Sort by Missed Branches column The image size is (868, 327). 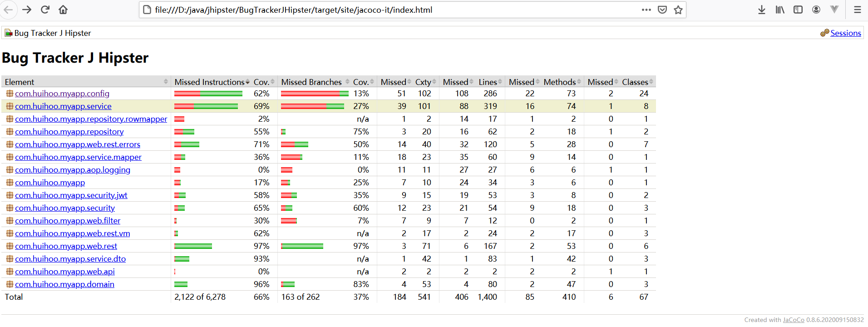pyautogui.click(x=311, y=82)
